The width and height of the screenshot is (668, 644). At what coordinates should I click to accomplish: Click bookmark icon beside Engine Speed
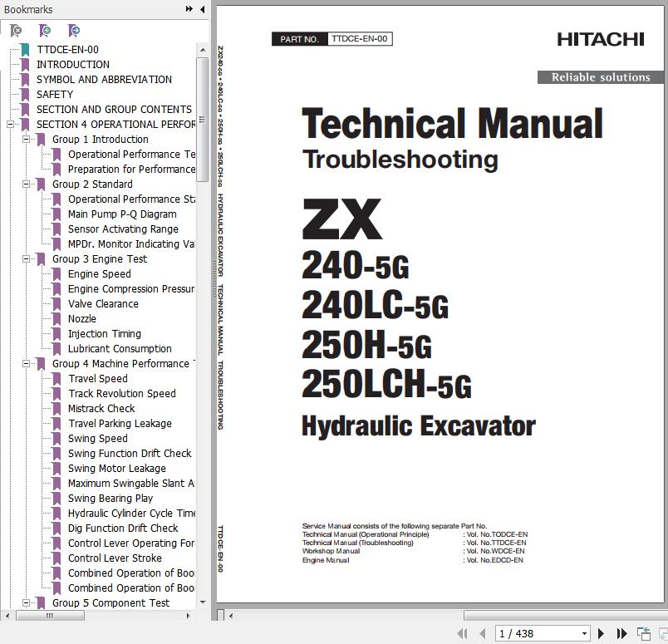tap(56, 274)
